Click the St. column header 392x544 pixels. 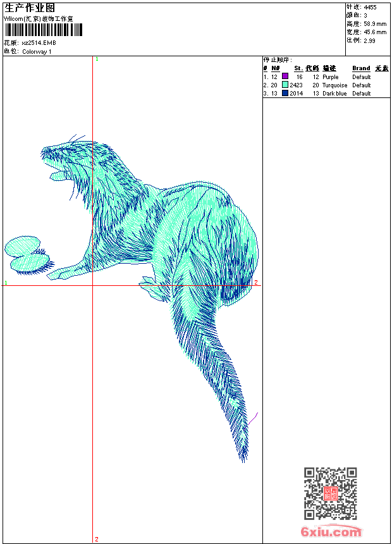pos(298,68)
